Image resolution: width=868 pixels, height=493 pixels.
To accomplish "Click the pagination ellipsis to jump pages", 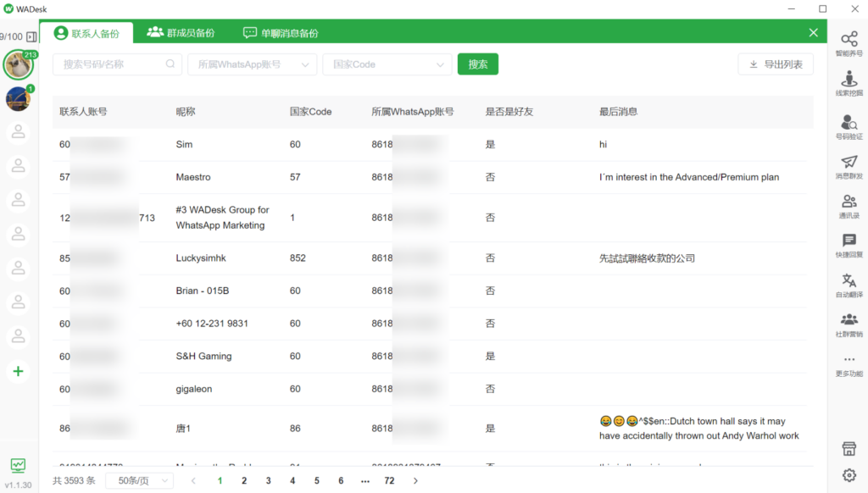I will 364,481.
